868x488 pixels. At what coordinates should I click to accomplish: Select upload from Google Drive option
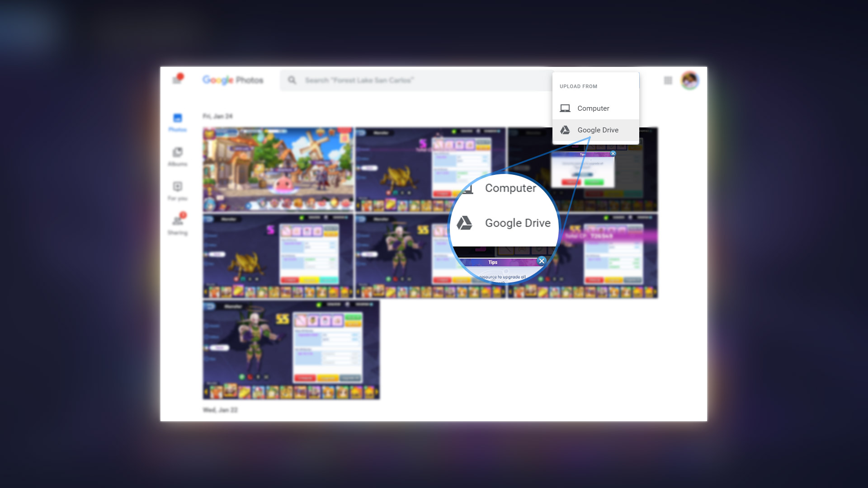point(596,130)
